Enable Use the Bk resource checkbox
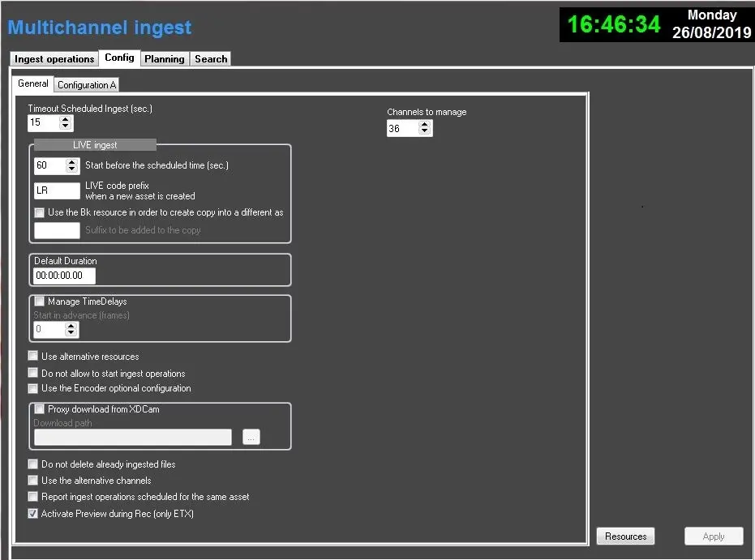 point(40,213)
